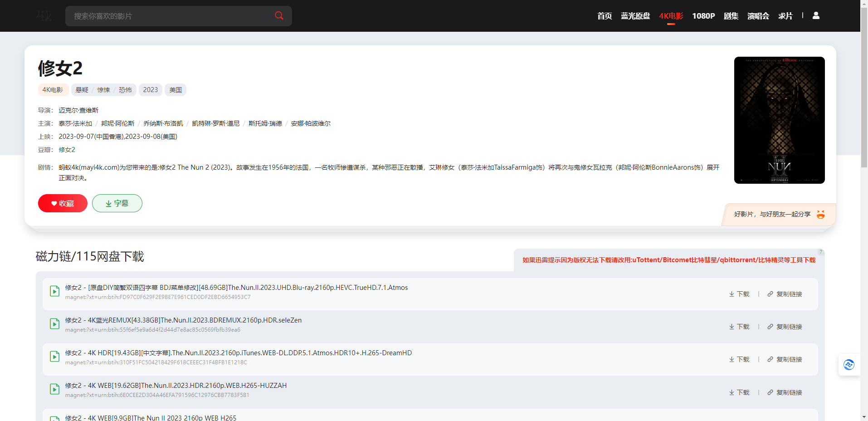Click the 收藏 button
Viewport: 868px width, 421px height.
tap(63, 203)
